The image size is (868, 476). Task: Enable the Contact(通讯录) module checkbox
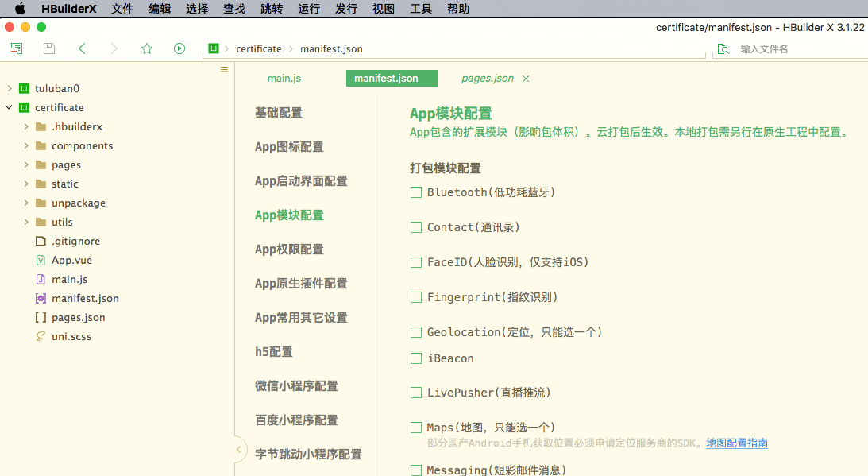(415, 227)
